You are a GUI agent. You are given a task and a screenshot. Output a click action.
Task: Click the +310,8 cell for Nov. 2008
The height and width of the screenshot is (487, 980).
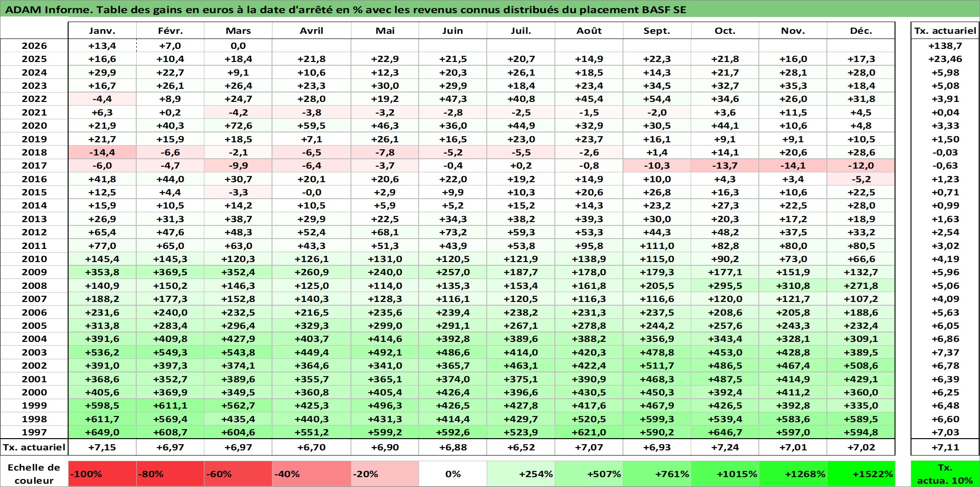(x=793, y=286)
